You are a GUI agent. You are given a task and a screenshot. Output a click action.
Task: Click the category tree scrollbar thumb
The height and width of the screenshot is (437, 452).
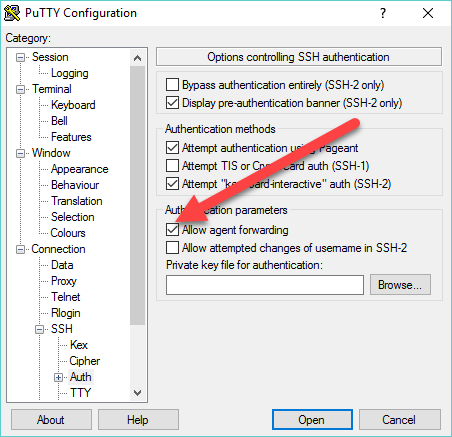[x=137, y=195]
